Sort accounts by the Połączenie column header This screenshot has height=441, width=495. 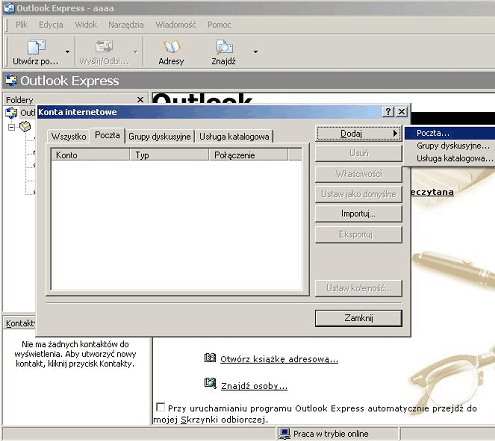248,155
